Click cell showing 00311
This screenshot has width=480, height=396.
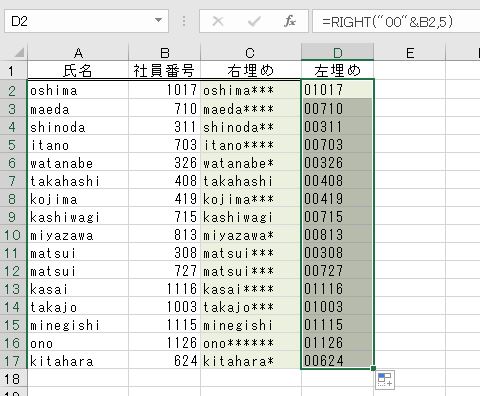pos(338,126)
